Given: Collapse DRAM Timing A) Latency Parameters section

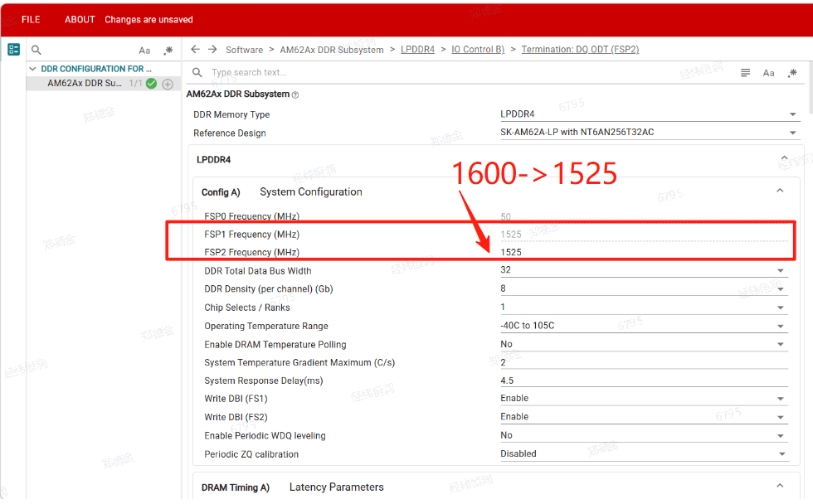Looking at the screenshot, I should [x=780, y=486].
